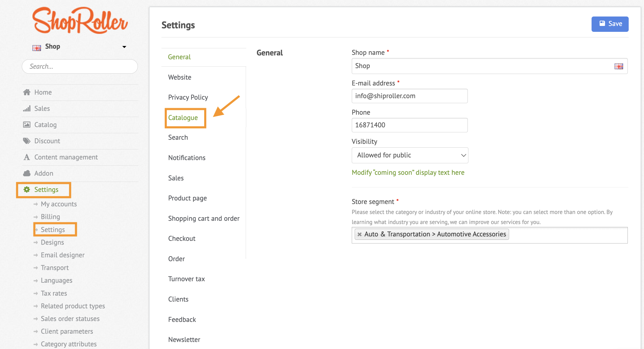Select Shopping cart and order tab

click(204, 218)
